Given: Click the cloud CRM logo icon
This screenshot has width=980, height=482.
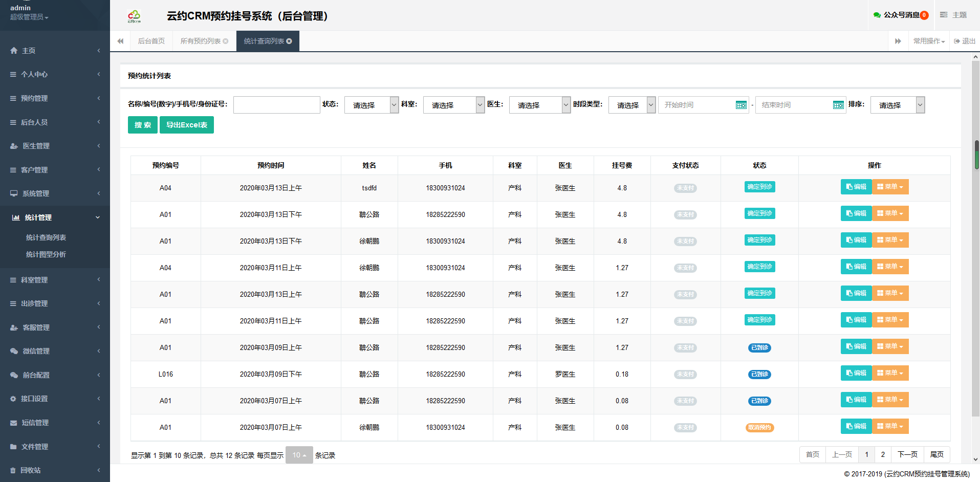Looking at the screenshot, I should (134, 16).
